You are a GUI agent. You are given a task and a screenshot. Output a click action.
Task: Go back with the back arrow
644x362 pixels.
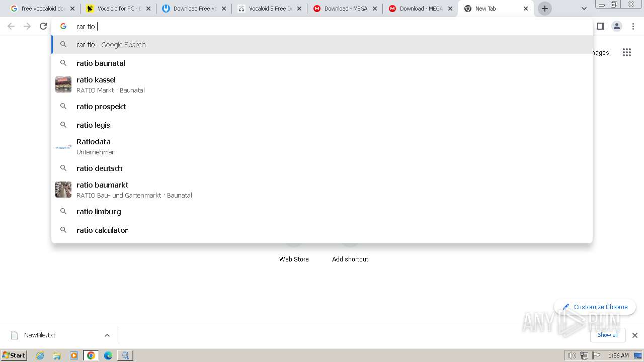(x=11, y=26)
